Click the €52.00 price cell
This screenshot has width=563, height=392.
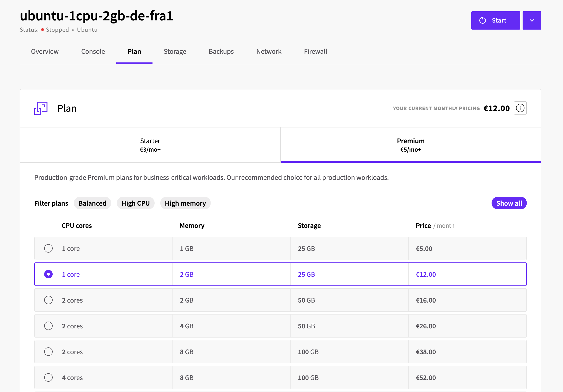467,377
